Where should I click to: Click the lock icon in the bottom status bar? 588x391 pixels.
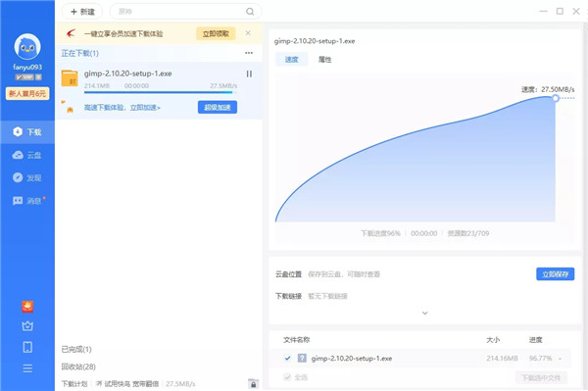253,384
